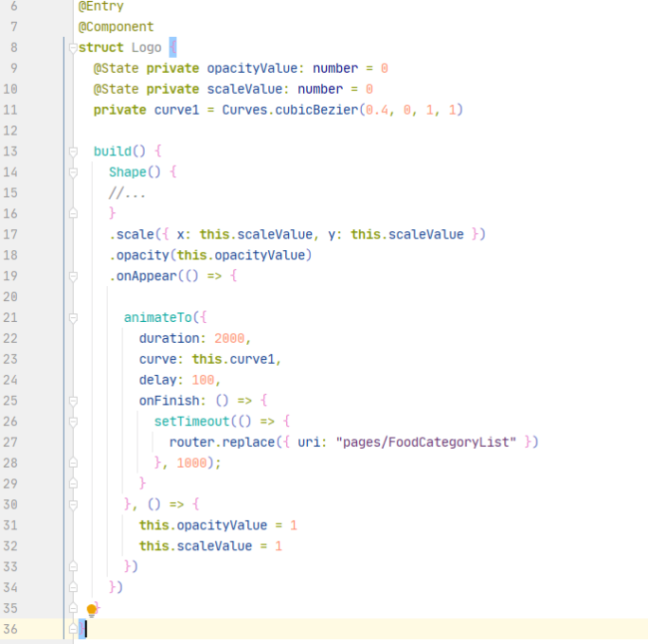The width and height of the screenshot is (648, 644).
Task: Click fold end marker on line 28
Action: (73, 463)
